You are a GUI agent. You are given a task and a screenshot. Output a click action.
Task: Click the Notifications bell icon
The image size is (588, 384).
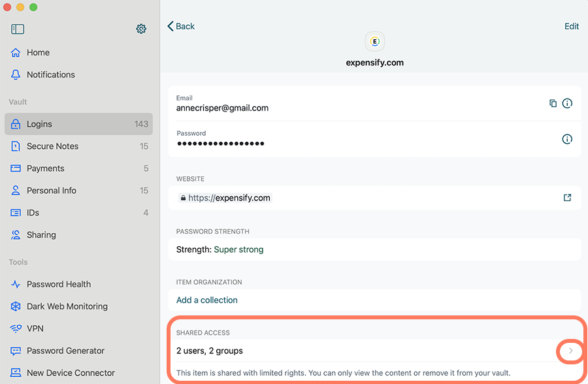click(16, 74)
